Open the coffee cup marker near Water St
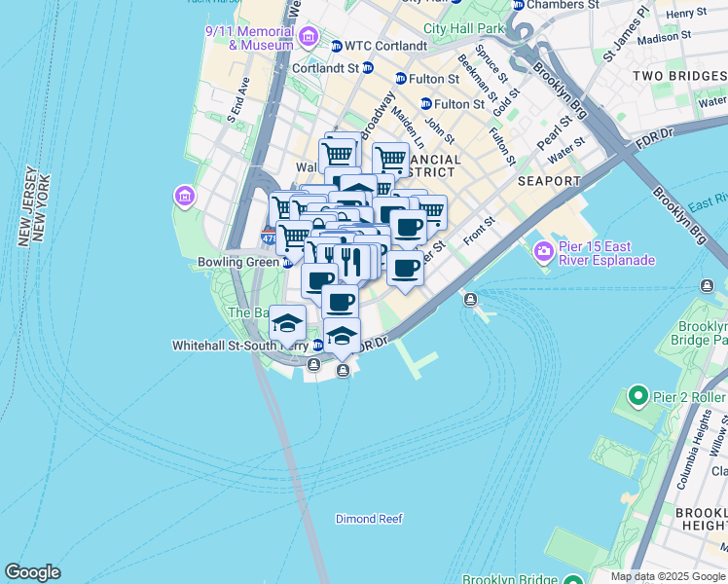 tap(405, 272)
